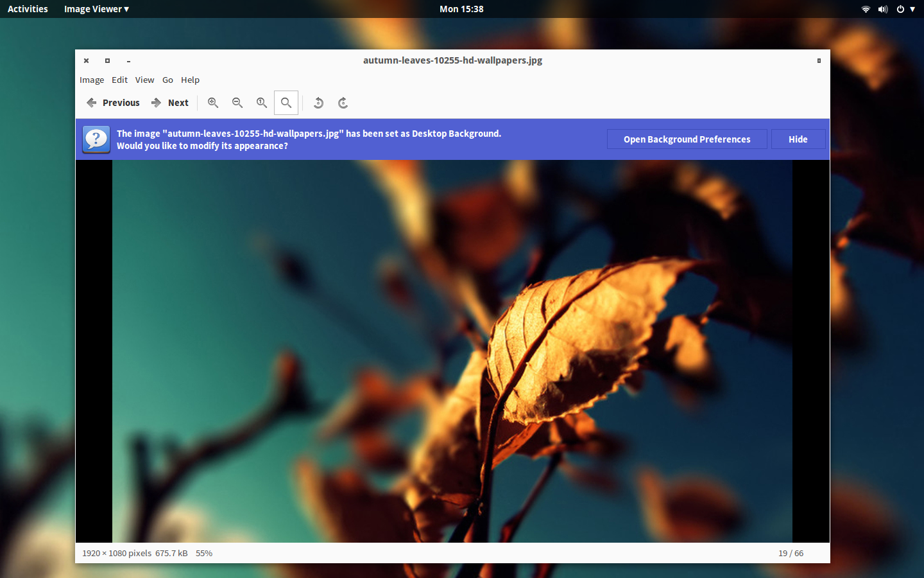Select the Normal Size zoom icon

[x=262, y=103]
